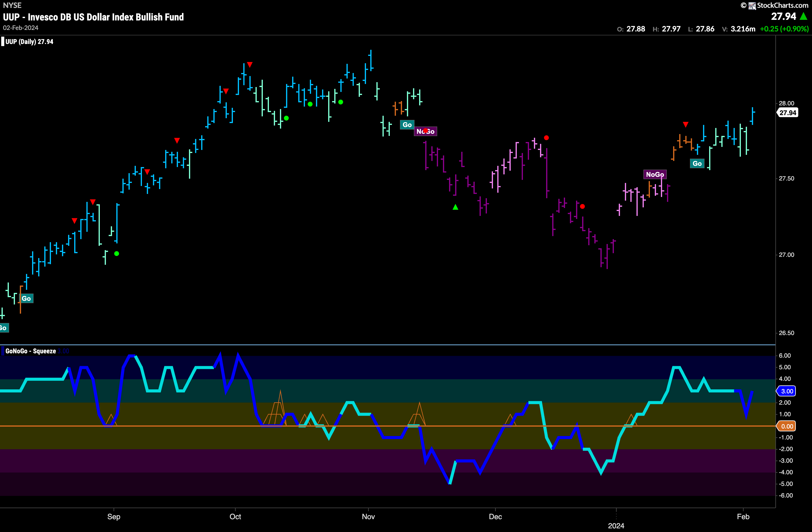Click the NoGo label in mid-January
812x532 pixels.
pyautogui.click(x=655, y=174)
